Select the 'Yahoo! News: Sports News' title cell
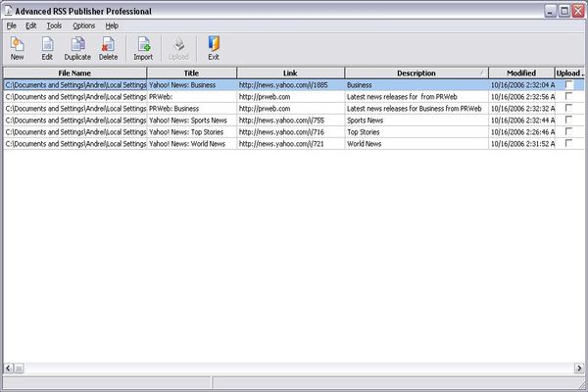The image size is (588, 392). click(x=192, y=120)
